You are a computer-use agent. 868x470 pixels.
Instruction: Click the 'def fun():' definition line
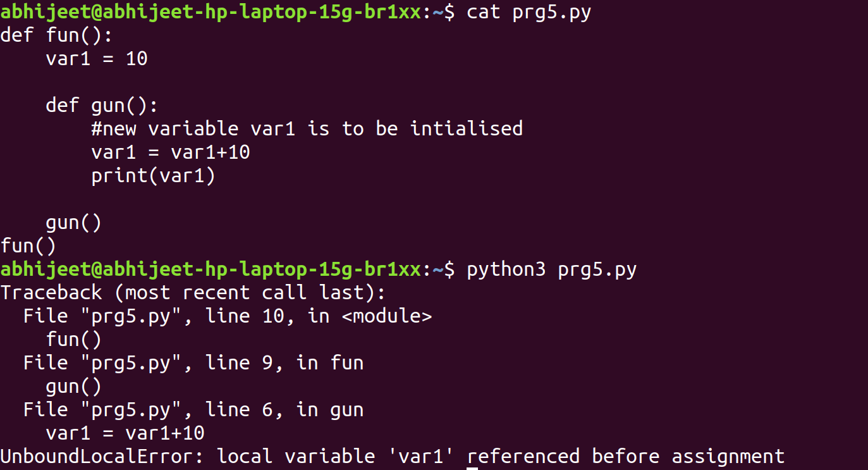[56, 35]
